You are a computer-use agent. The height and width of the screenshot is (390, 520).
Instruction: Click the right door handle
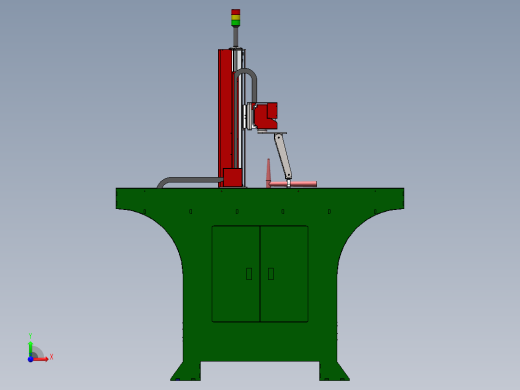[271, 274]
